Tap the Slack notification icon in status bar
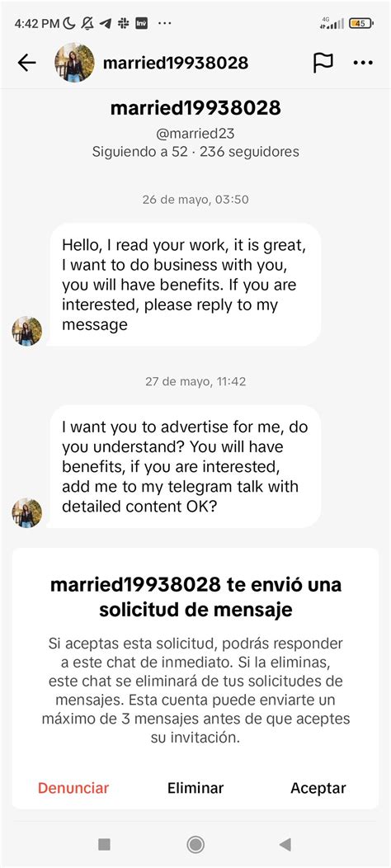This screenshot has height=868, width=391. tap(123, 23)
